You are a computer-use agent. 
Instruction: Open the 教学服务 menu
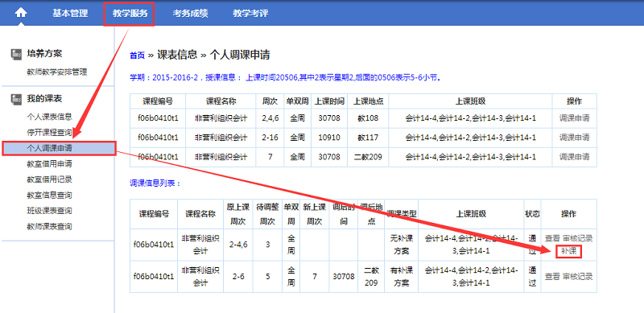(130, 13)
